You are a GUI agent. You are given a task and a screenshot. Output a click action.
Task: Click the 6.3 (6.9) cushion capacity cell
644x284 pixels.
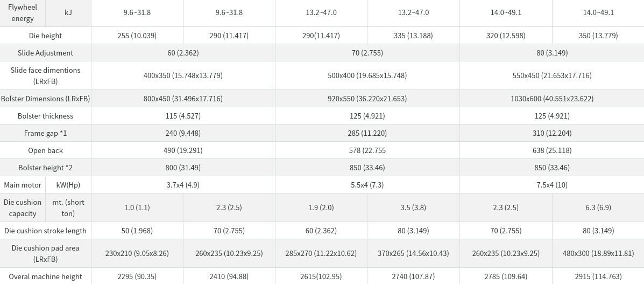[x=598, y=207]
